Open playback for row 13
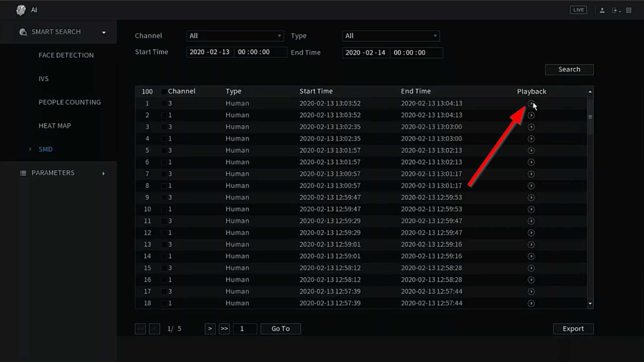 point(531,245)
